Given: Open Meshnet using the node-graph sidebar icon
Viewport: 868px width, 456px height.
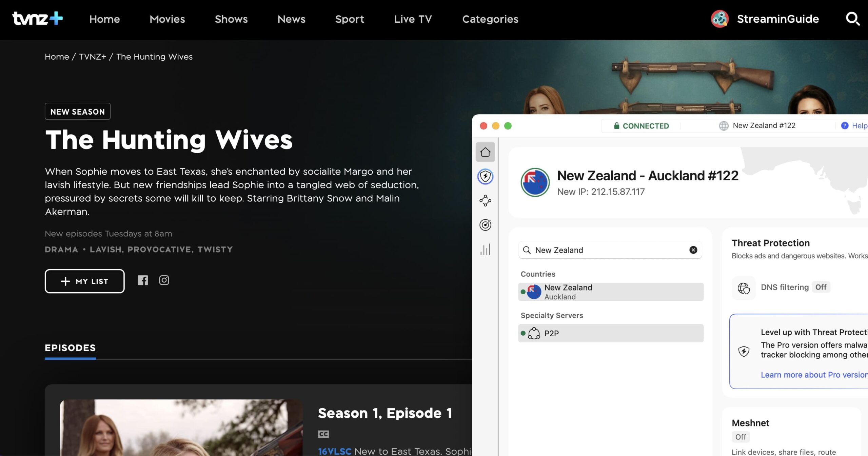Looking at the screenshot, I should tap(485, 201).
